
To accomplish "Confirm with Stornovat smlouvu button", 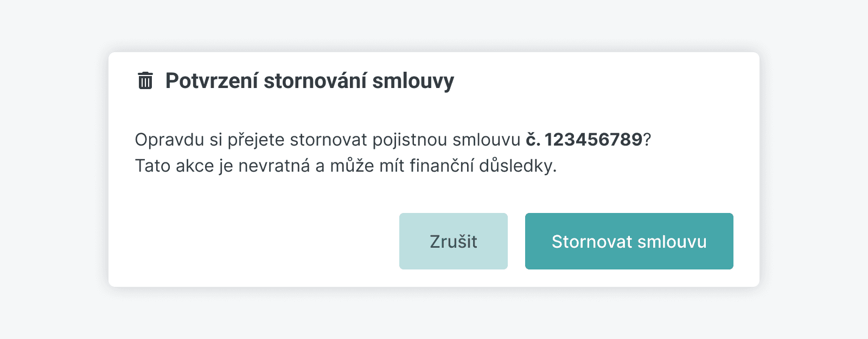I will pyautogui.click(x=629, y=241).
